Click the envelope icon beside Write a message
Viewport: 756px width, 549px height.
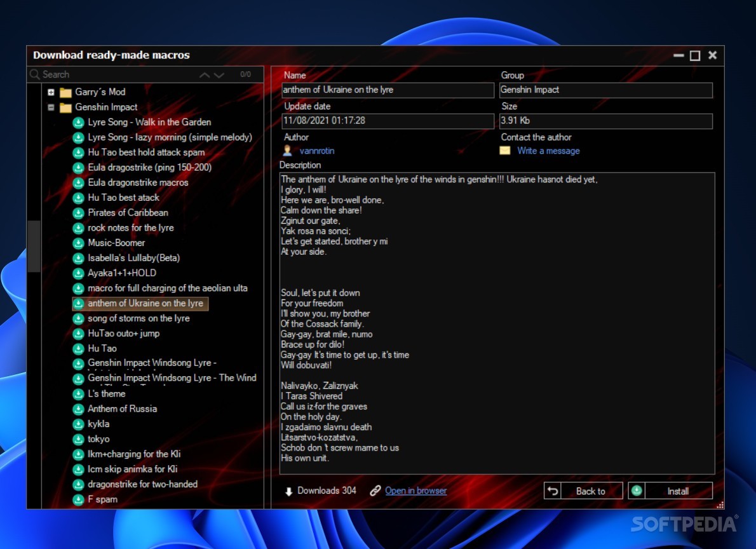coord(505,151)
